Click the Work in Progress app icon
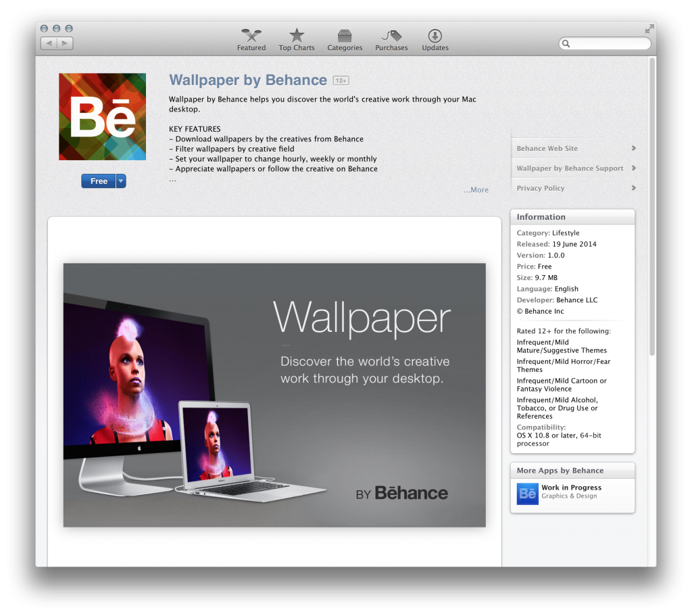Image resolution: width=692 pixels, height=616 pixels. 528,494
